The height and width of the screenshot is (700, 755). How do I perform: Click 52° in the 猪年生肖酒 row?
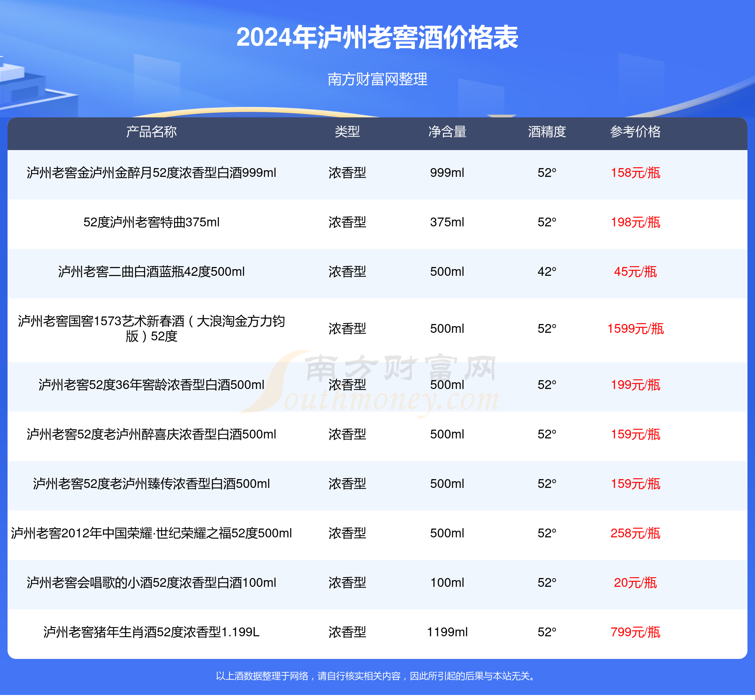(x=547, y=632)
